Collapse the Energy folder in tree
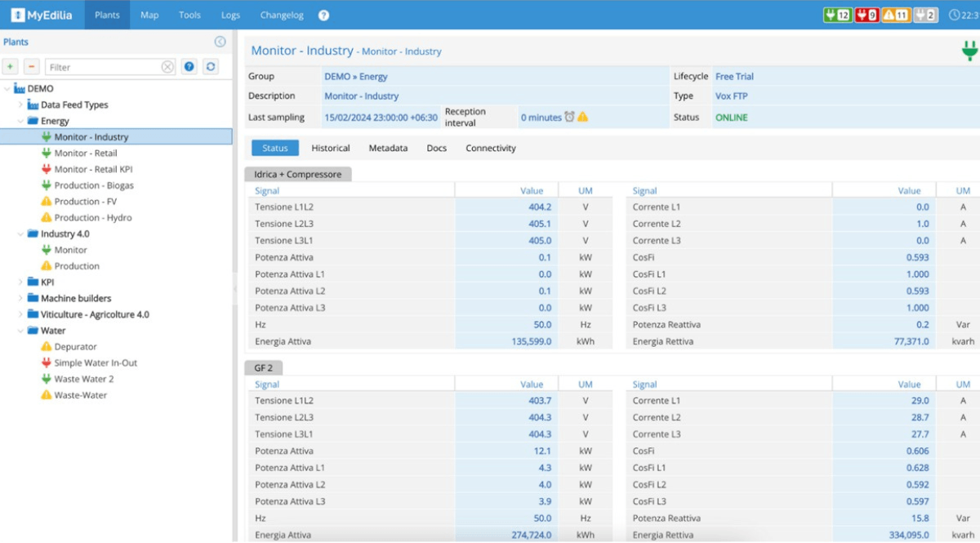 [20, 121]
